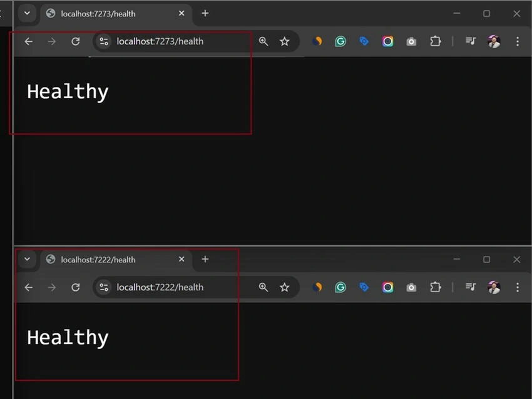Screen dimensions: 532x399
Task: Open the profile avatar in the 7222 window
Action: click(494, 288)
